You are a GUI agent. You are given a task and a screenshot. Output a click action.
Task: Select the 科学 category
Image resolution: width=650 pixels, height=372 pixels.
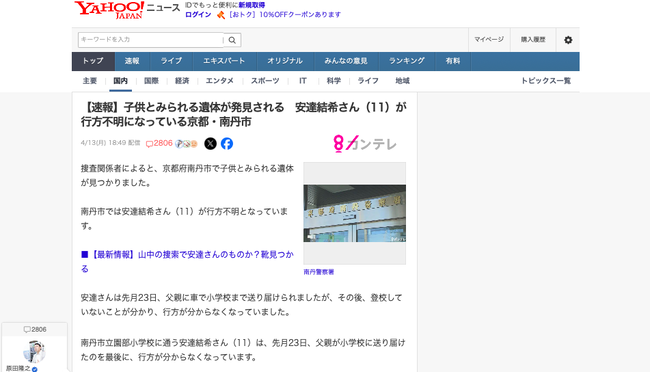tap(333, 81)
